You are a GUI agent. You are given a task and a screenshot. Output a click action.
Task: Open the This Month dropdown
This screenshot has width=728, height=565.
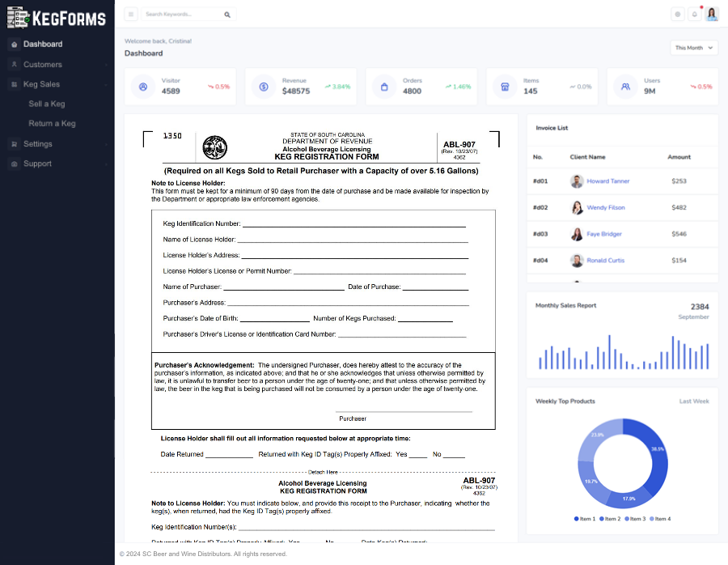click(694, 48)
